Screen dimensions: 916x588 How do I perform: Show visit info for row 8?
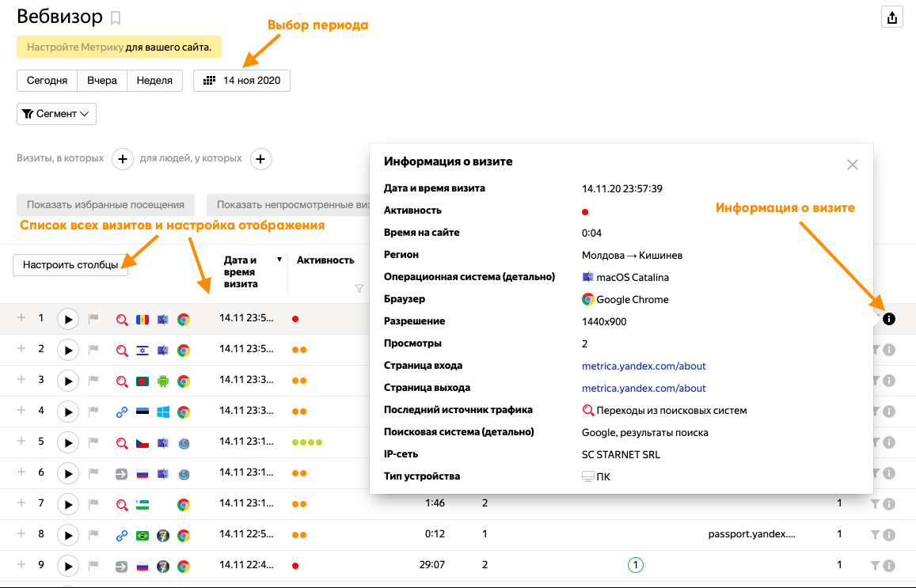pyautogui.click(x=888, y=535)
